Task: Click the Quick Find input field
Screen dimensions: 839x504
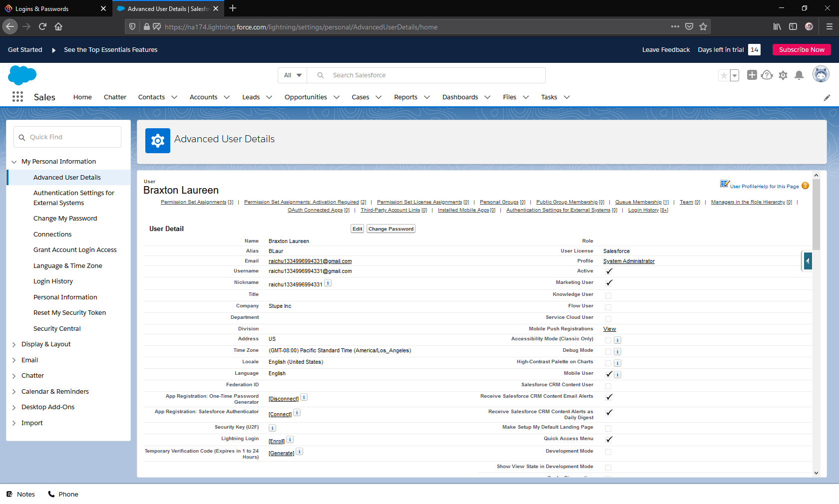Action: point(67,137)
